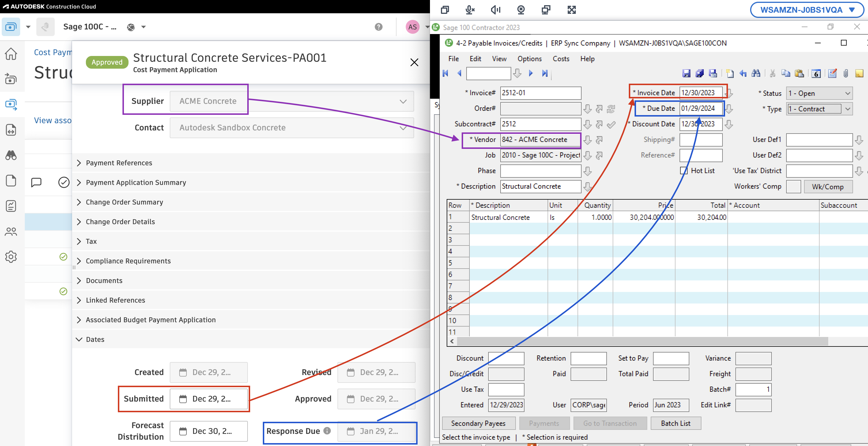Go to next record in Sage toolbar
The width and height of the screenshot is (868, 446).
click(x=531, y=73)
